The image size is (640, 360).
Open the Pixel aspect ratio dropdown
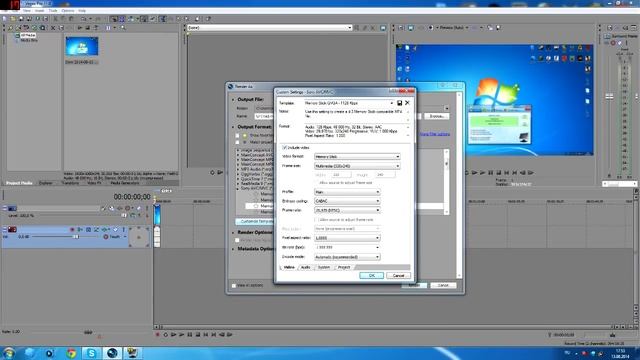[347, 238]
